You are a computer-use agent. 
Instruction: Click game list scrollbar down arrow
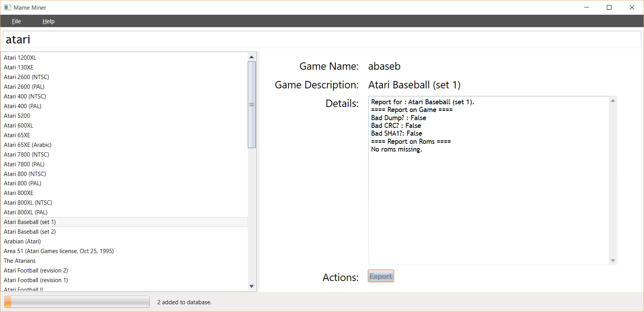252,286
